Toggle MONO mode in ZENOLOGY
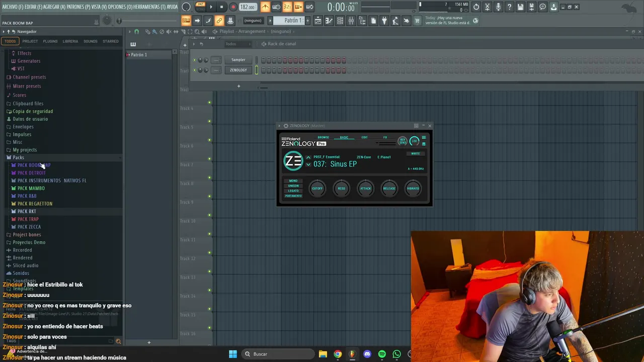This screenshot has width=644, height=362. pyautogui.click(x=293, y=181)
